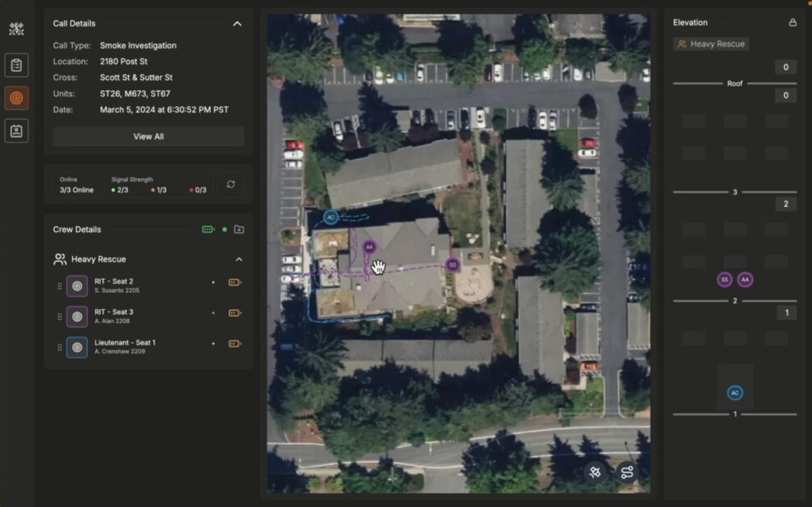Viewport: 812px width, 507px height.
Task: Toggle the Lieutenant - Seat 1 tracker icon
Action: pos(77,347)
